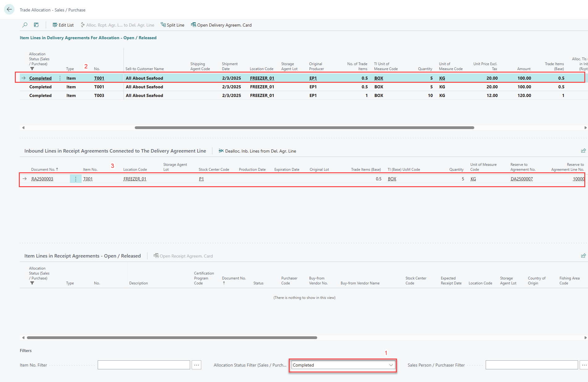Open row options for the RA2500003 line
Viewport: 588px width, 382px height.
pyautogui.click(x=75, y=179)
